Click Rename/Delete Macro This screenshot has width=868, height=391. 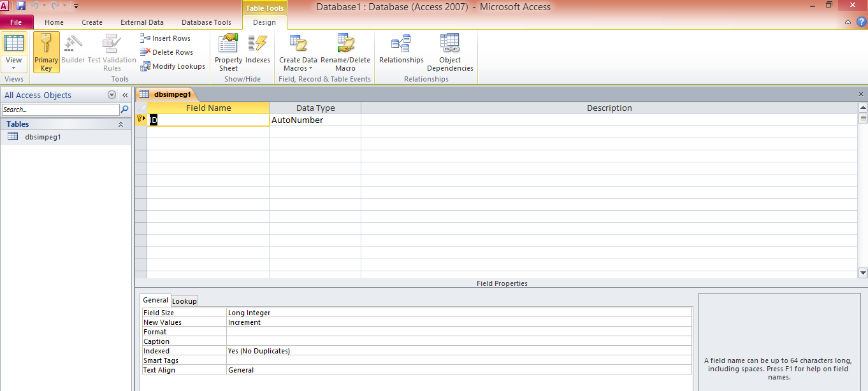345,52
